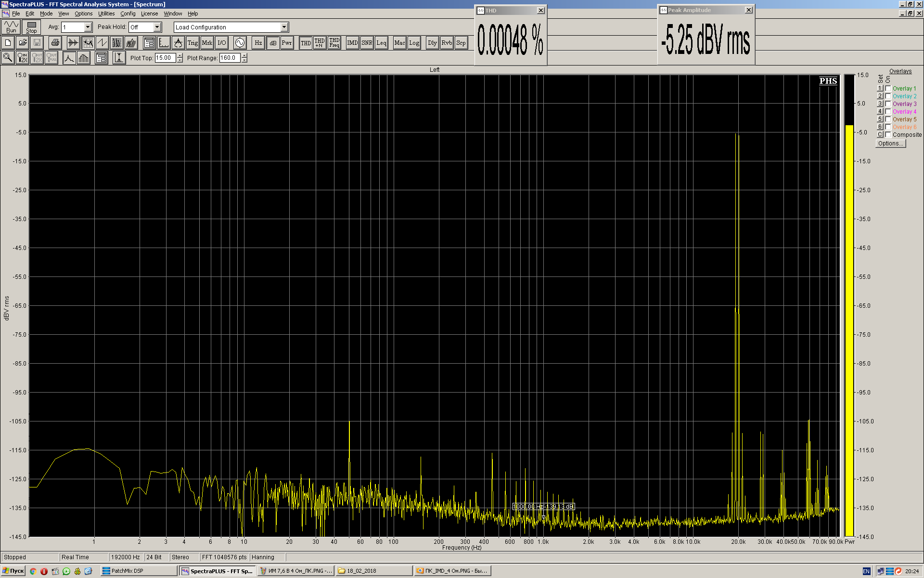The width and height of the screenshot is (924, 578).
Task: Expand the Peak Hold dropdown
Action: [x=157, y=27]
